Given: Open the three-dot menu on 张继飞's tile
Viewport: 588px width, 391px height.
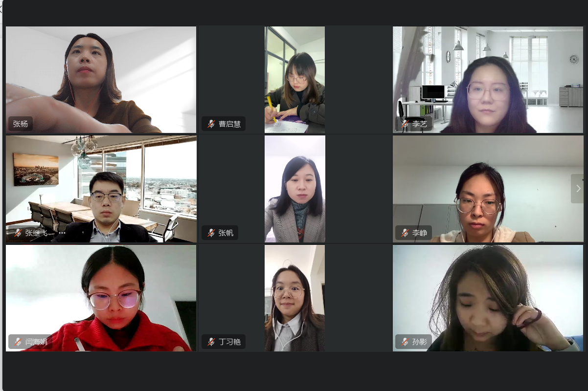Looking at the screenshot, I should coord(62,233).
